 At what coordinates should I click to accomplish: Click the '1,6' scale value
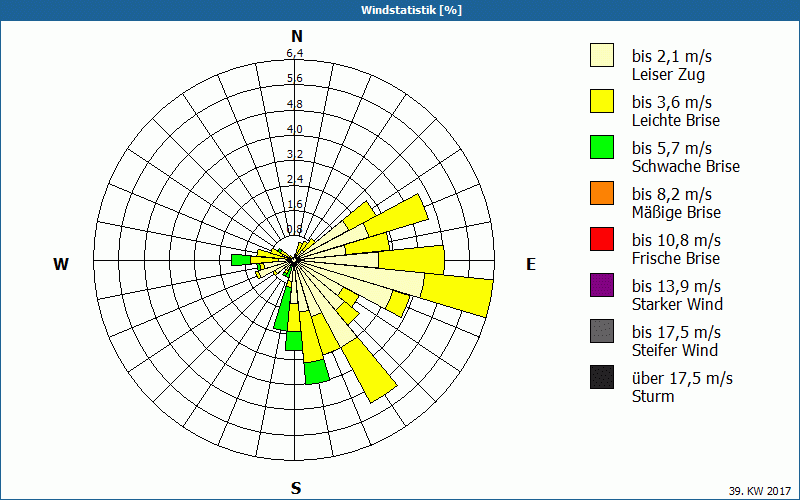pyautogui.click(x=295, y=204)
